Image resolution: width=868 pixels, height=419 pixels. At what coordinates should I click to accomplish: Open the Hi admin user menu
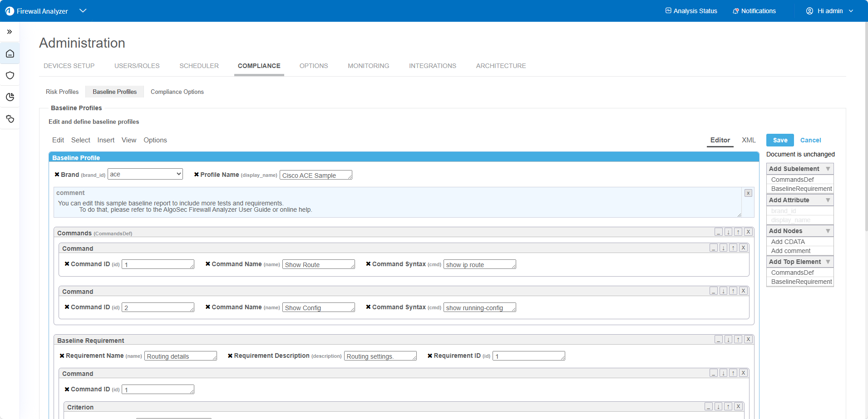point(829,11)
